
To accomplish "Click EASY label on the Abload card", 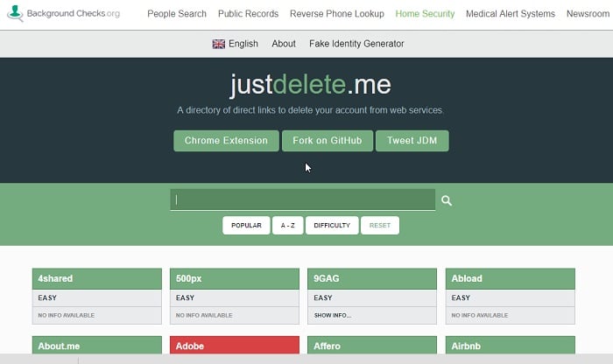I will 461,298.
